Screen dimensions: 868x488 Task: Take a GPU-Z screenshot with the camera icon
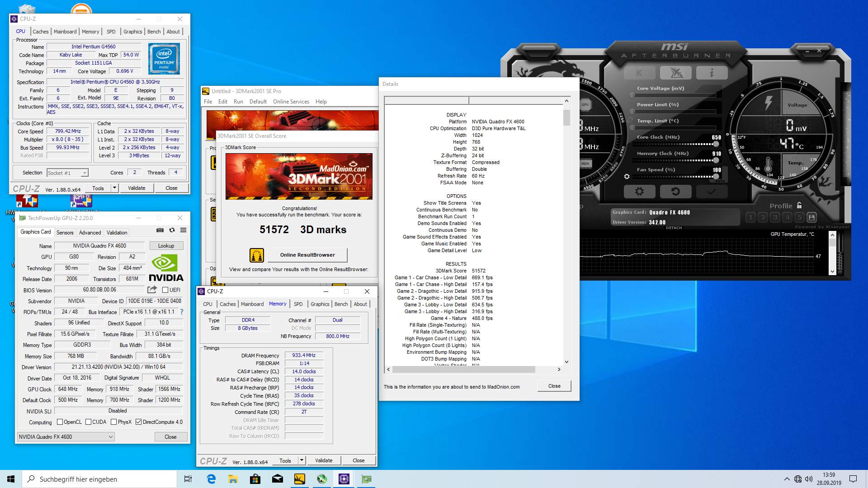pyautogui.click(x=160, y=230)
